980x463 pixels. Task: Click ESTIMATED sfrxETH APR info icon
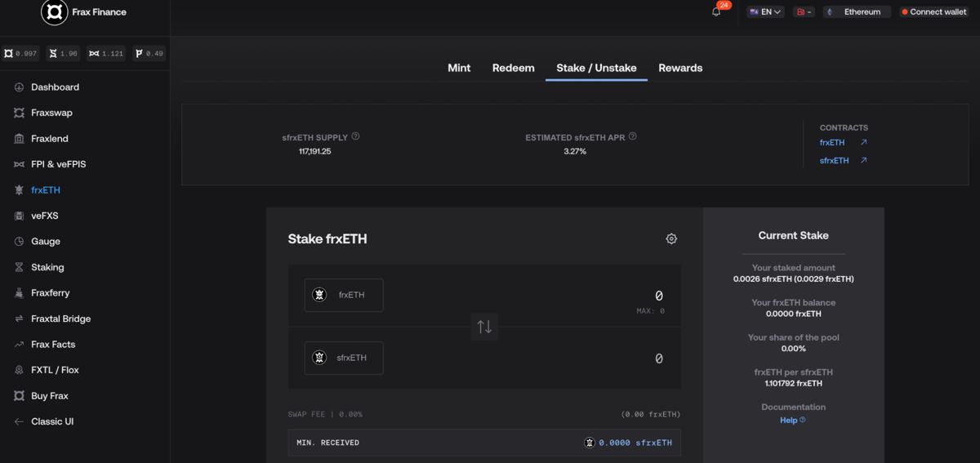click(633, 136)
